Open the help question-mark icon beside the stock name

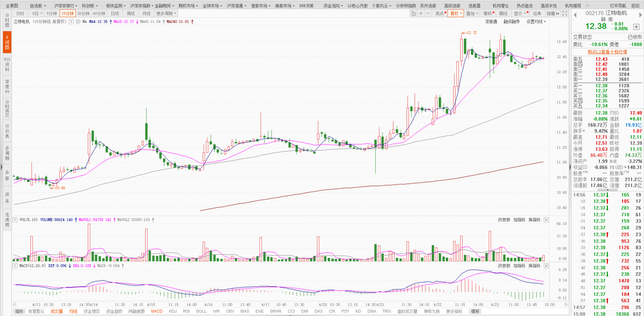71,21
